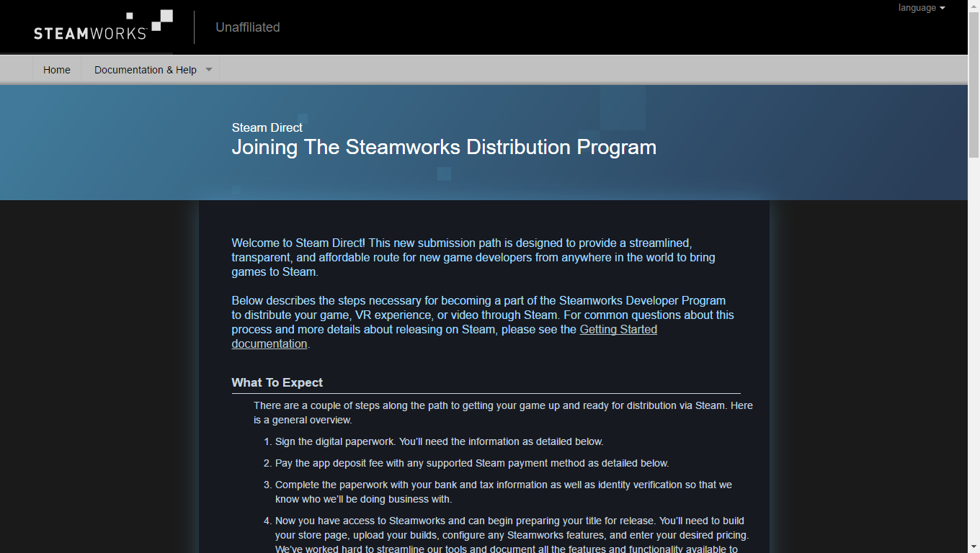Click the Steamworks logo
Screen dimensions: 980x553
pyautogui.click(x=103, y=25)
